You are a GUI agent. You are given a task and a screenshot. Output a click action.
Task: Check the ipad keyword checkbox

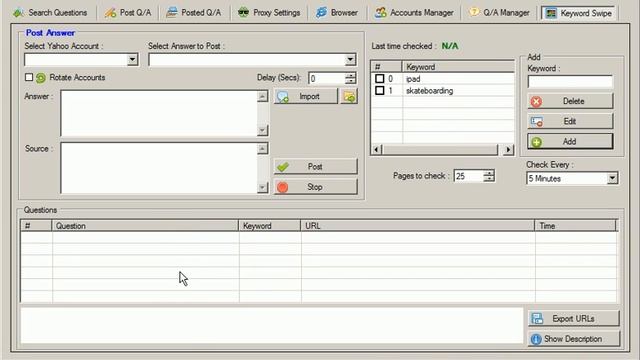pyautogui.click(x=380, y=78)
